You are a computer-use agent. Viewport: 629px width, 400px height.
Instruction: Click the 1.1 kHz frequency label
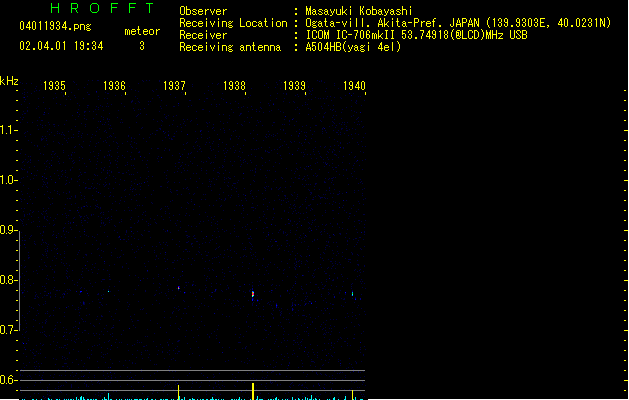click(7, 130)
